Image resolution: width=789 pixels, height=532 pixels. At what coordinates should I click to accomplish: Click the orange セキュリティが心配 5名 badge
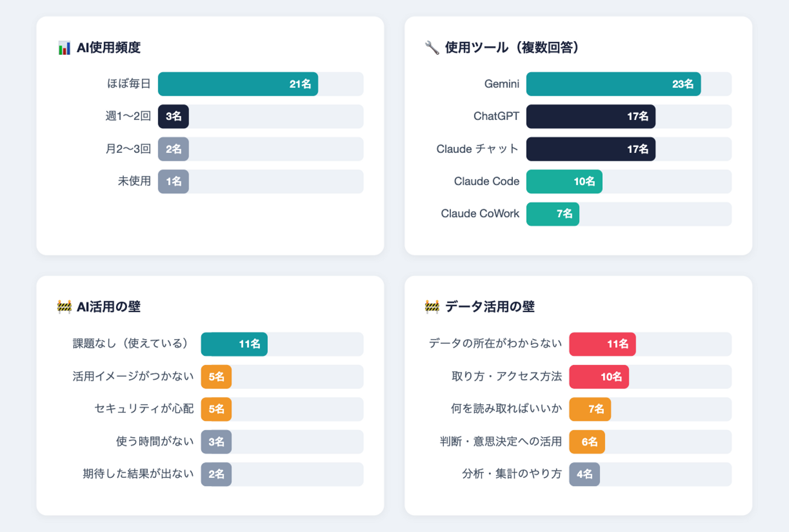pyautogui.click(x=216, y=409)
